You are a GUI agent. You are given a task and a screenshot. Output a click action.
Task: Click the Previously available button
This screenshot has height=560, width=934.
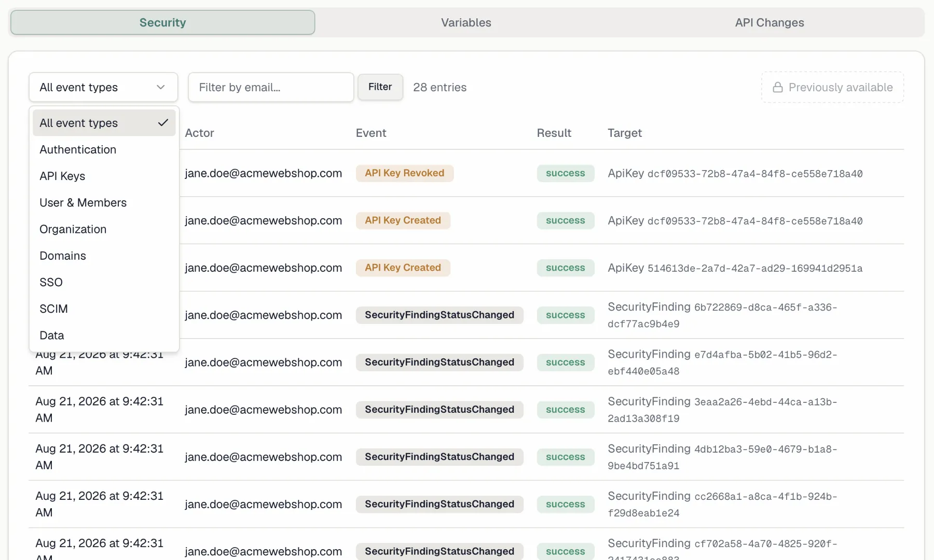(832, 87)
